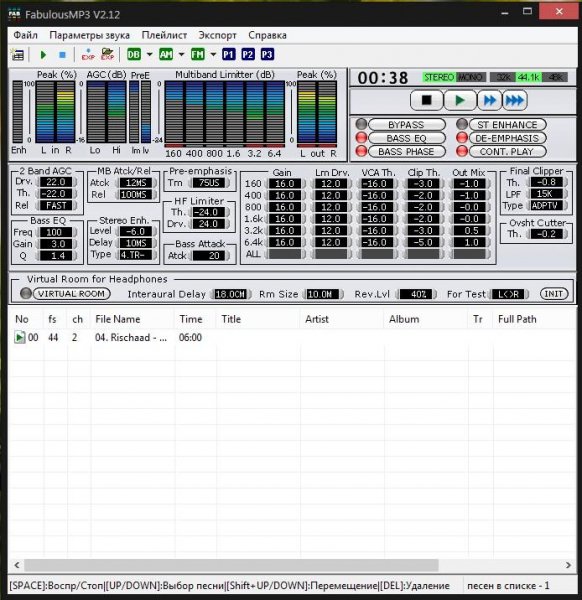Viewport: 582px width, 600px height.
Task: Open the Параметры звука menu
Action: 90,35
